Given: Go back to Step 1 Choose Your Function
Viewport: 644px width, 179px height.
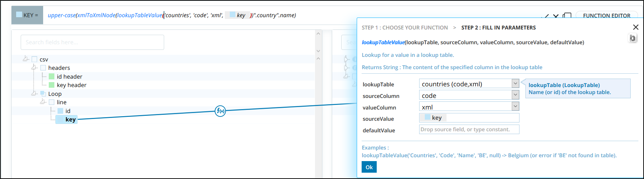Looking at the screenshot, I should pyautogui.click(x=404, y=28).
